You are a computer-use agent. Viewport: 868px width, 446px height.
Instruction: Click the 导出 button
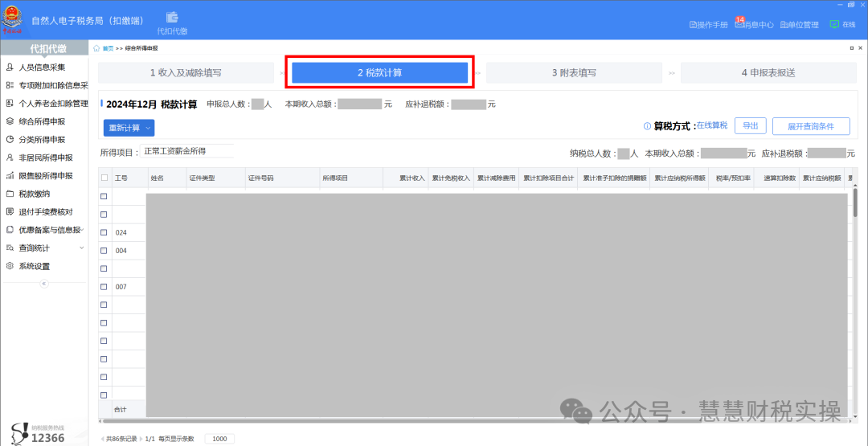[x=749, y=126]
